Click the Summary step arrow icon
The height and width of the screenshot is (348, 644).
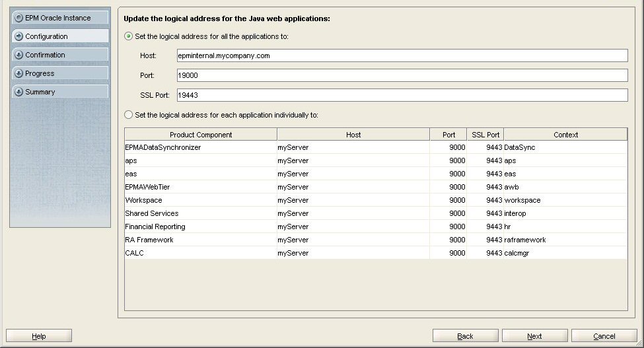coord(18,92)
